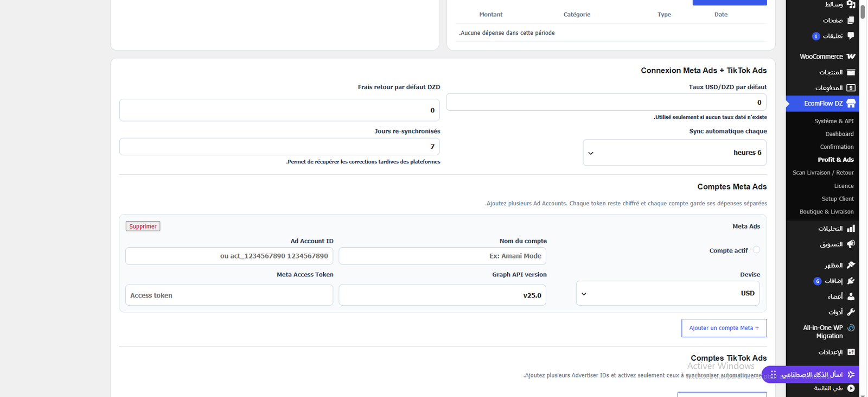Click the 'Comptes TikTok Ads' heading
Image resolution: width=868 pixels, height=397 pixels.
(x=729, y=358)
